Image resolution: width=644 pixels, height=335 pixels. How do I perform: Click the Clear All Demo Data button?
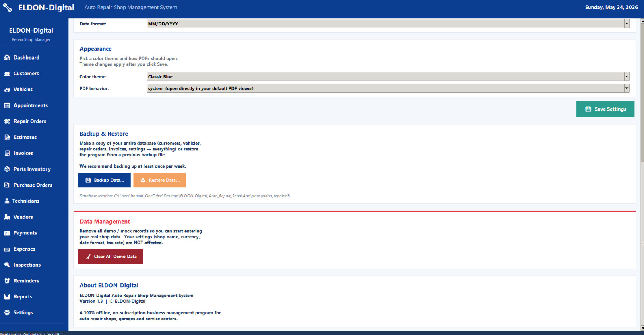pos(111,257)
